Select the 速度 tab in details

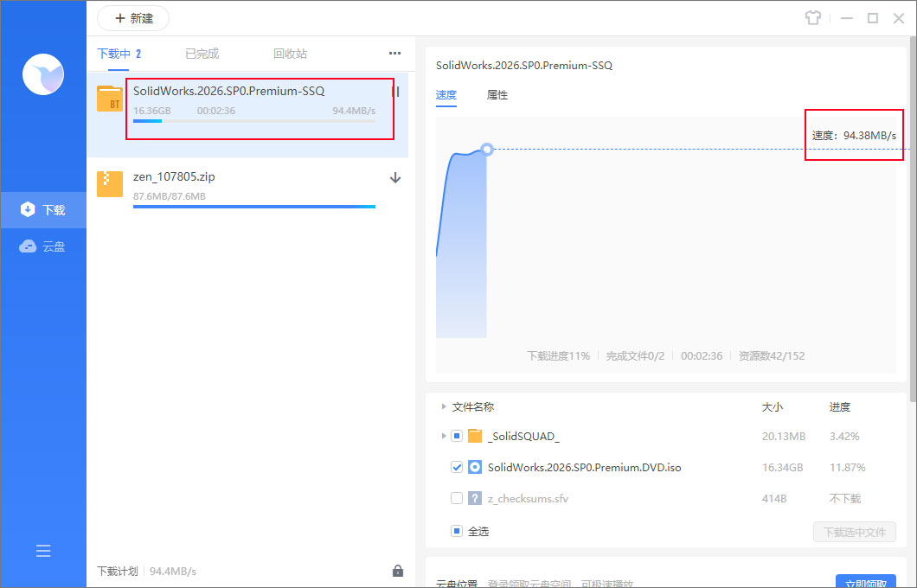point(446,95)
